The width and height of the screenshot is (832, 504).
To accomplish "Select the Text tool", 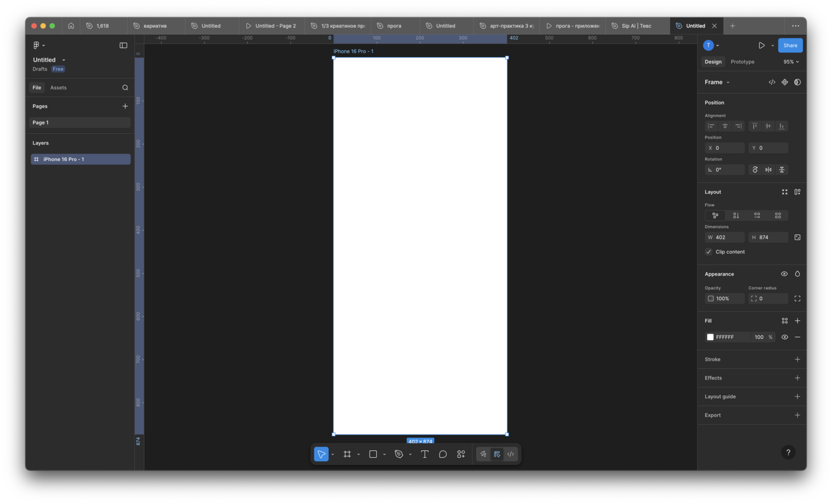I will tap(425, 454).
